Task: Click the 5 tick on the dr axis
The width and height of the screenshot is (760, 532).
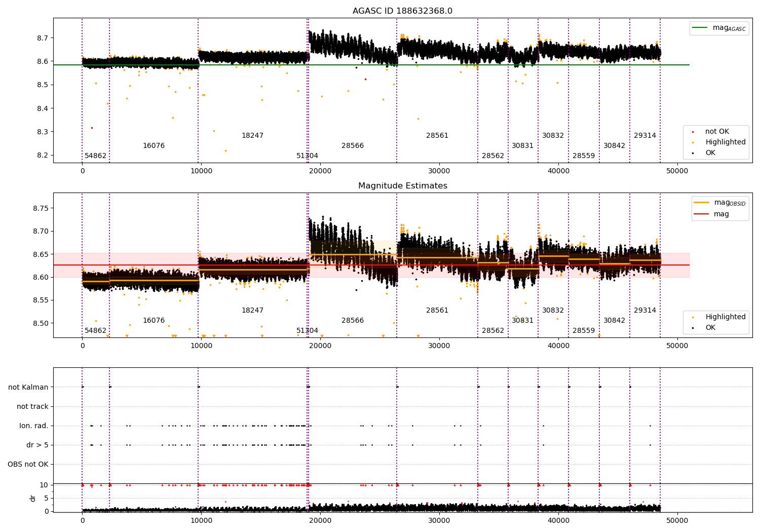Action: click(x=46, y=499)
